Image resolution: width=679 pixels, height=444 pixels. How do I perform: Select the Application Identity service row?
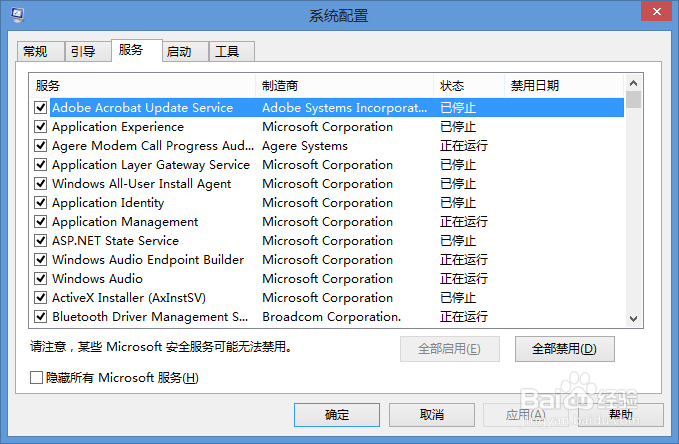coord(327,203)
